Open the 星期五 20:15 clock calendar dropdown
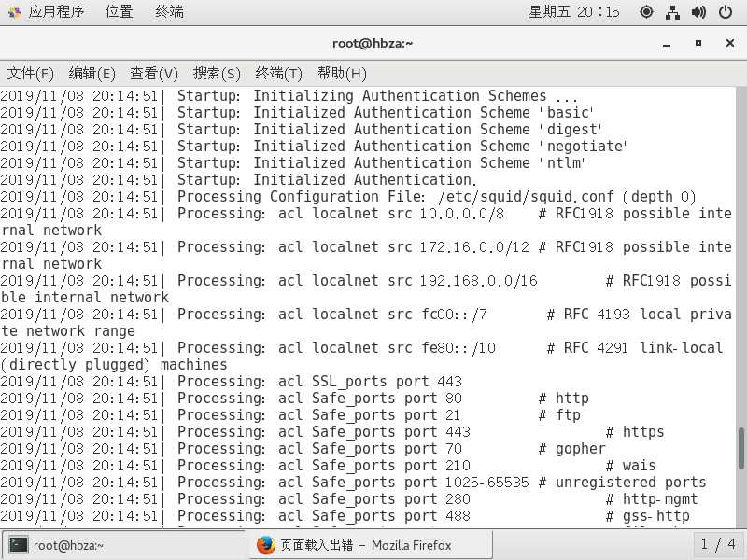The image size is (747, 560). [x=573, y=12]
